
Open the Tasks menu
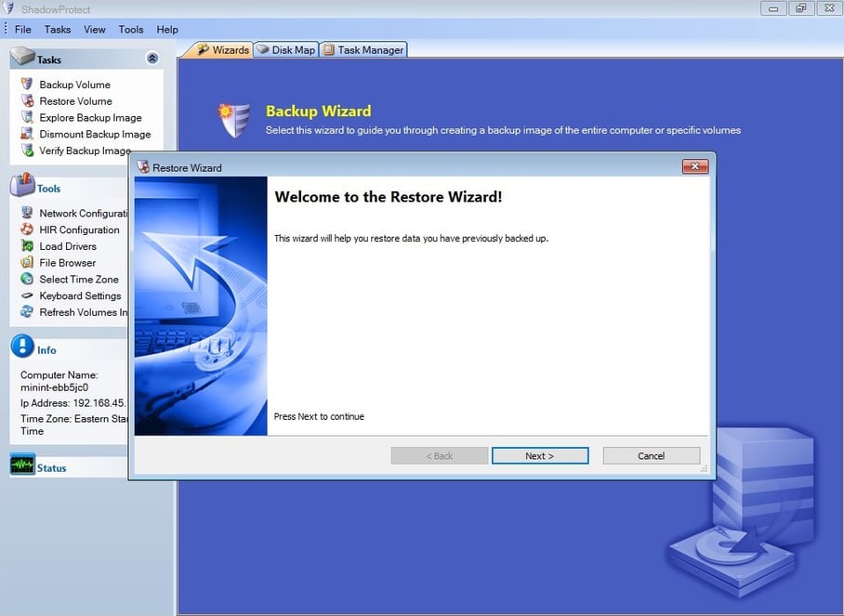pyautogui.click(x=57, y=29)
